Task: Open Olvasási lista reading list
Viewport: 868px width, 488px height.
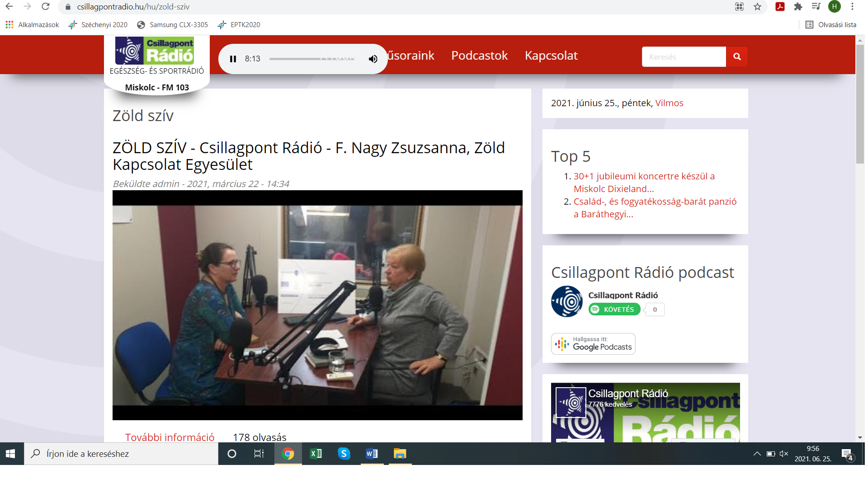Action: pyautogui.click(x=831, y=25)
